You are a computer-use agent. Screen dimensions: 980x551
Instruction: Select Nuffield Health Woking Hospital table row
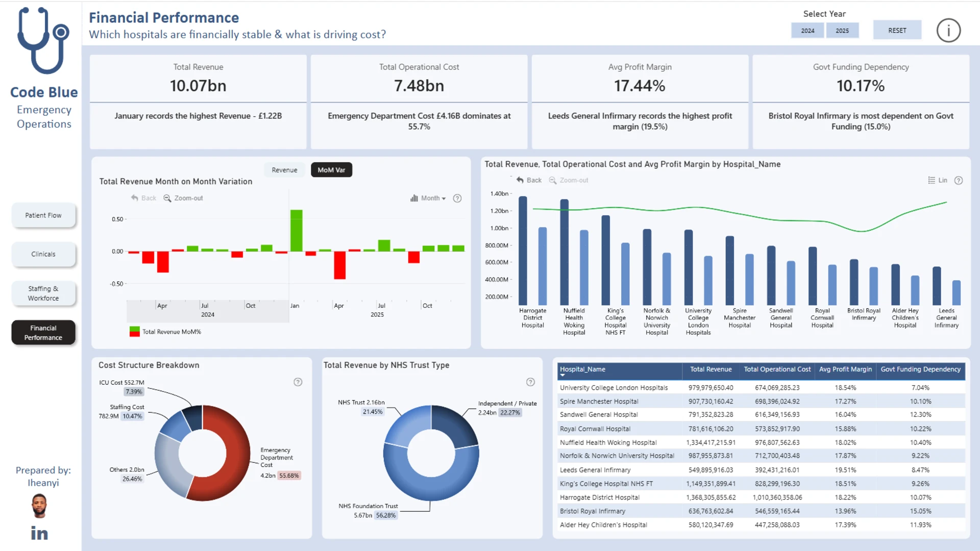[761, 443]
